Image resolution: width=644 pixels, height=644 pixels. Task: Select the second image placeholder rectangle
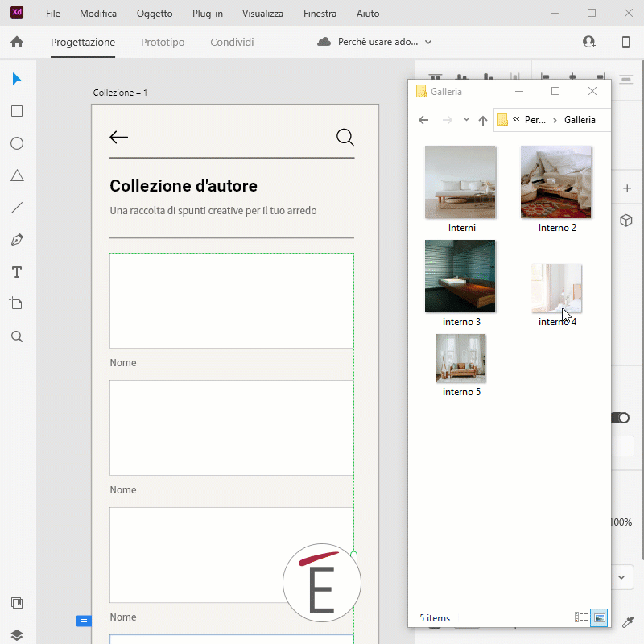pos(232,427)
